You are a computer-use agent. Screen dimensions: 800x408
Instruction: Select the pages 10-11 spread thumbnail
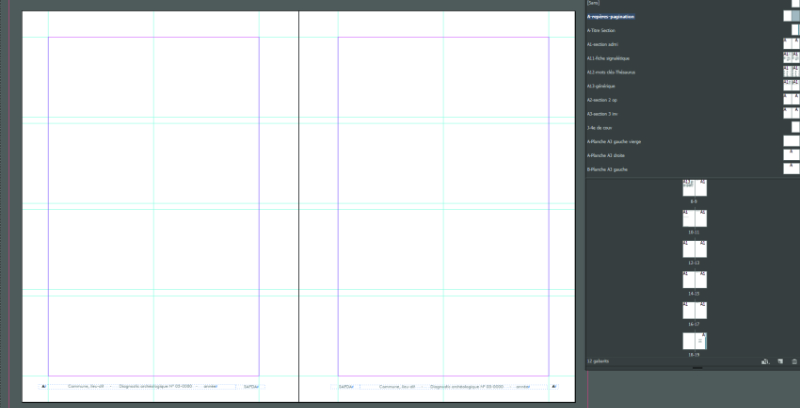pos(695,218)
